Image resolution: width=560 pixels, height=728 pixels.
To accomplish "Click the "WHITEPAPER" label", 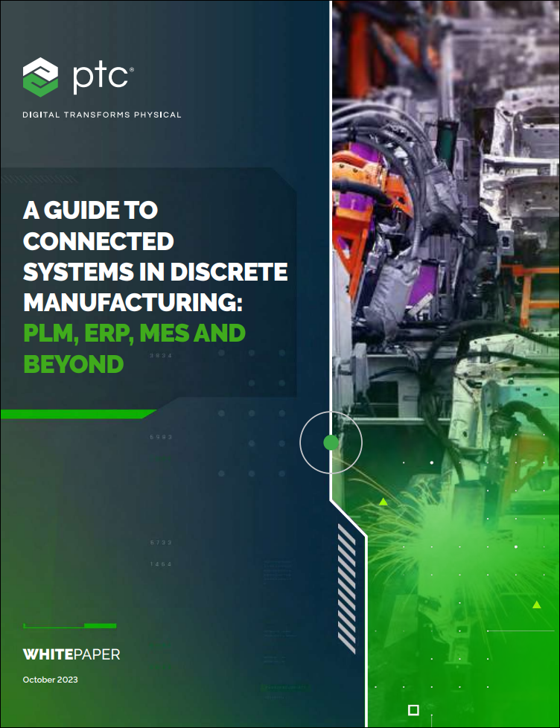I will pyautogui.click(x=71, y=655).
